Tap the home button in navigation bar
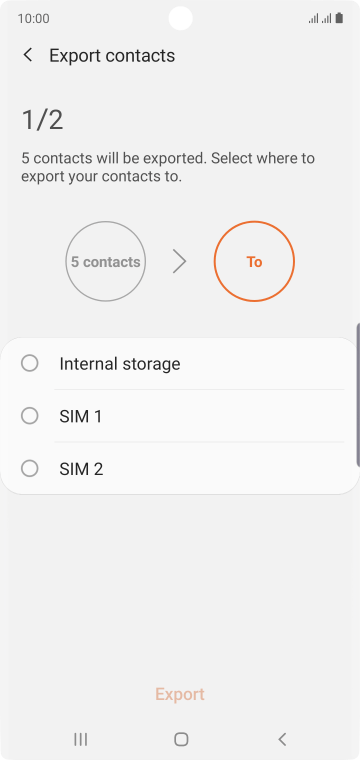 [x=181, y=739]
